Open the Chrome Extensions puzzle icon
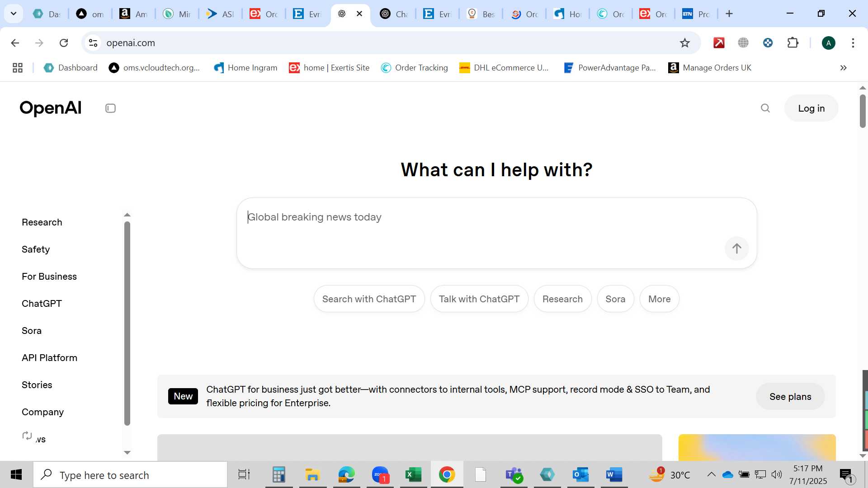The width and height of the screenshot is (868, 488). [x=793, y=43]
